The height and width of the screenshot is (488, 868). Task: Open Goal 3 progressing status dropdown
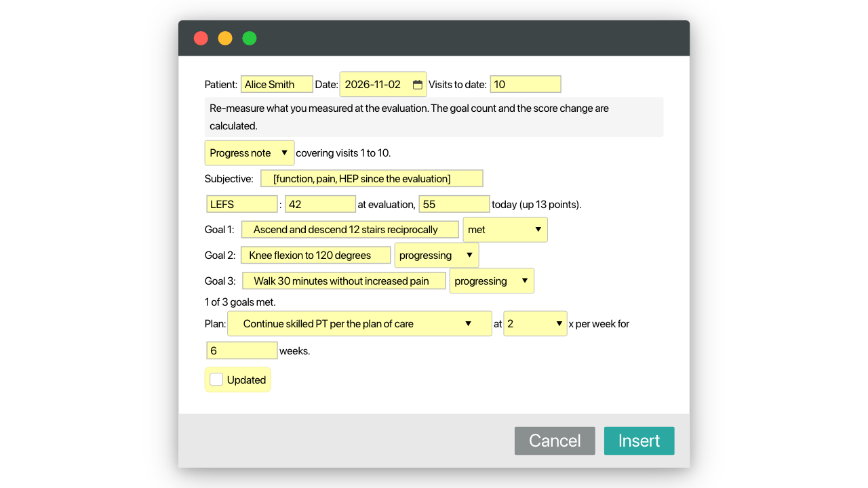click(492, 281)
